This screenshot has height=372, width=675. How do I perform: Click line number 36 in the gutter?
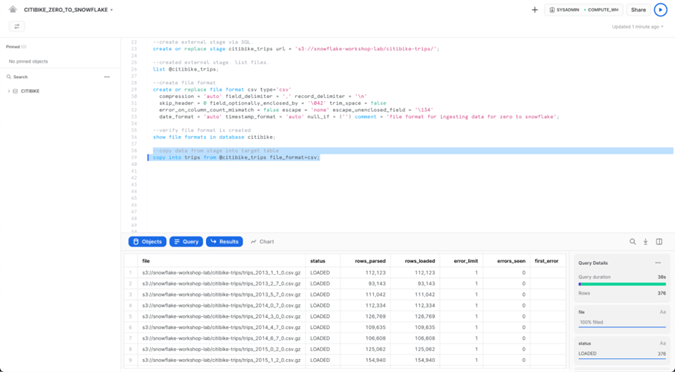pyautogui.click(x=134, y=137)
